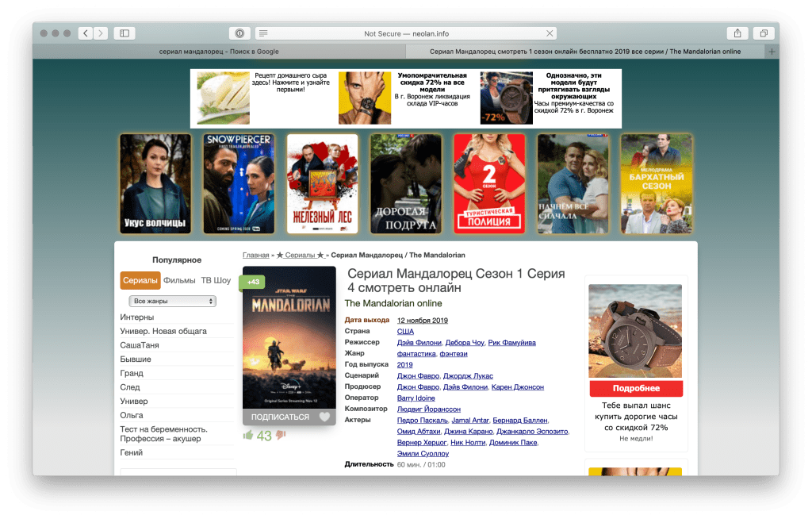Click the Safari forward arrow button
812x519 pixels.
click(x=101, y=33)
